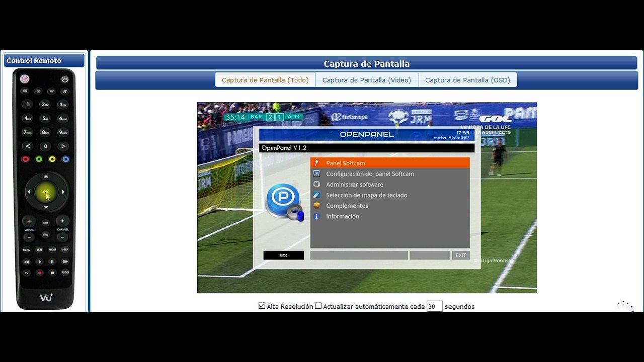
Task: Click the volume minus button on remote
Action: tap(29, 237)
